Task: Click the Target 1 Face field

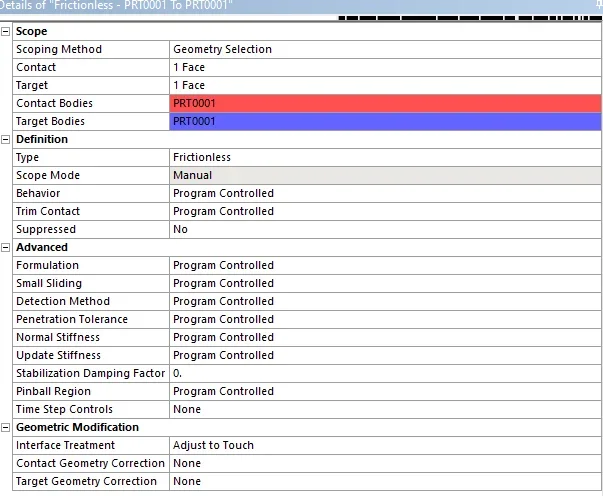Action: [385, 86]
